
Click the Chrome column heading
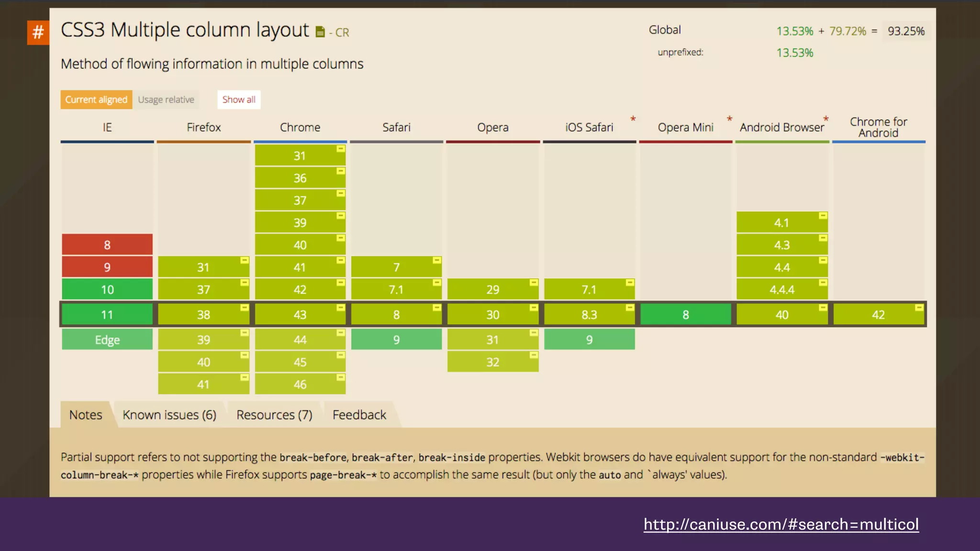[300, 127]
